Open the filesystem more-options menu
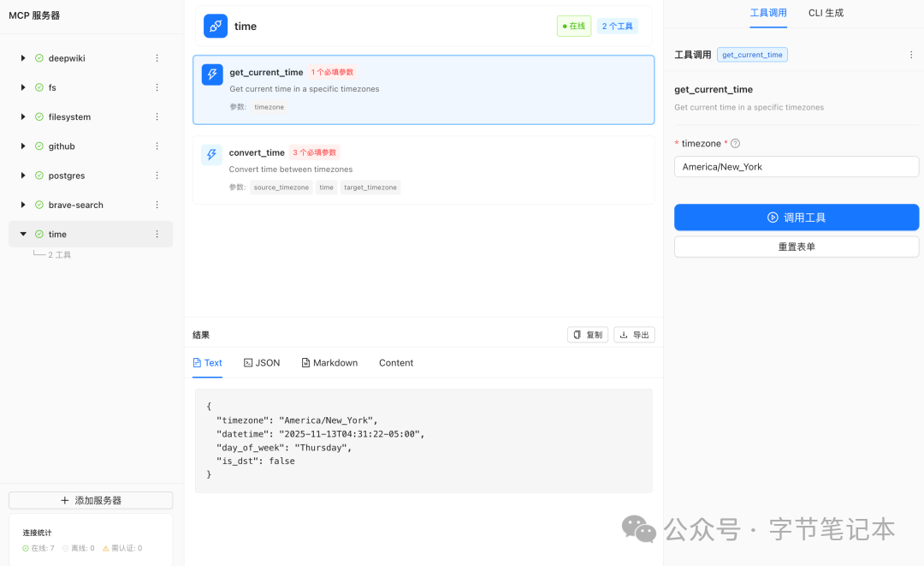Viewport: 924px width, 566px height. tap(157, 116)
